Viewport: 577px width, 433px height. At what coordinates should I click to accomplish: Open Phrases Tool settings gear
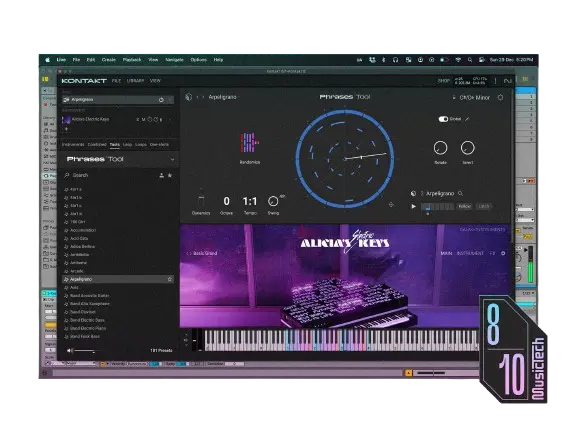click(x=500, y=97)
